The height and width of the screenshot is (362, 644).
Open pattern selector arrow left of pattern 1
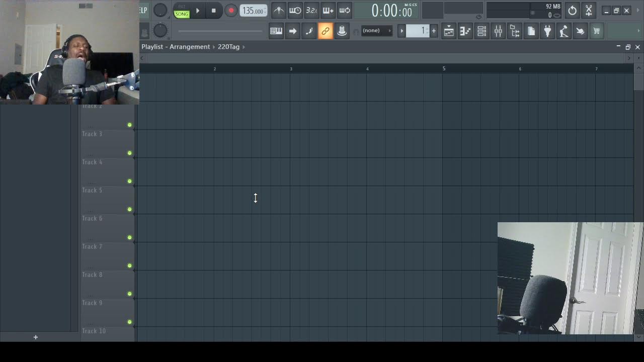(x=401, y=31)
